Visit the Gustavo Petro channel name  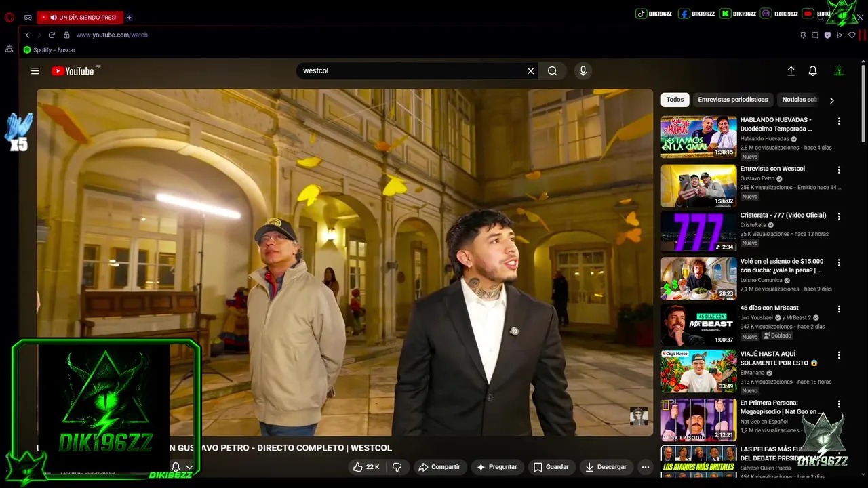tap(757, 178)
